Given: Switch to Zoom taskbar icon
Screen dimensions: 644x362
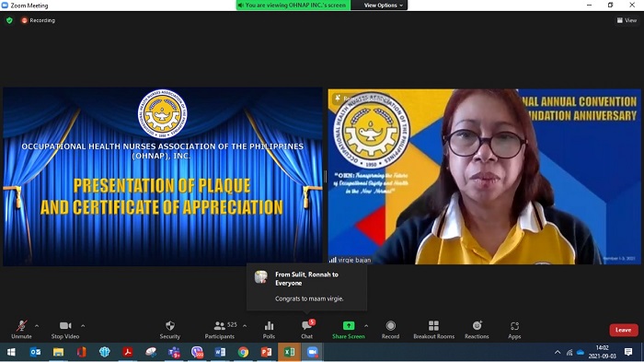Looking at the screenshot, I should (x=313, y=352).
